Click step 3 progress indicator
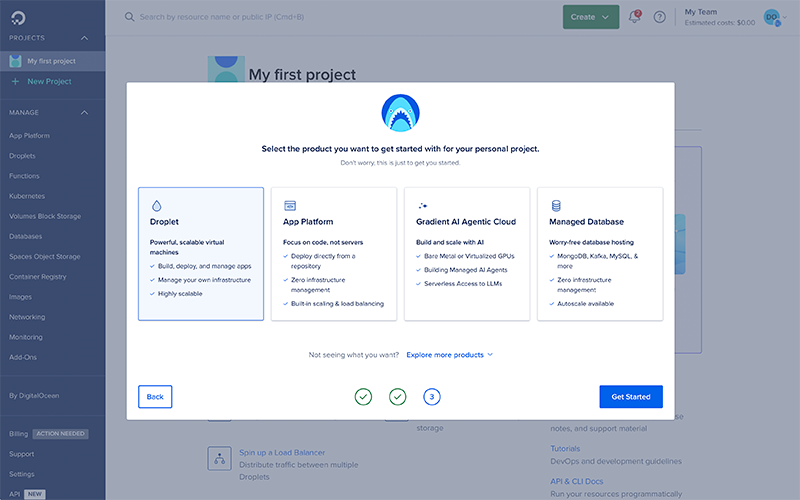800x500 pixels. [432, 397]
